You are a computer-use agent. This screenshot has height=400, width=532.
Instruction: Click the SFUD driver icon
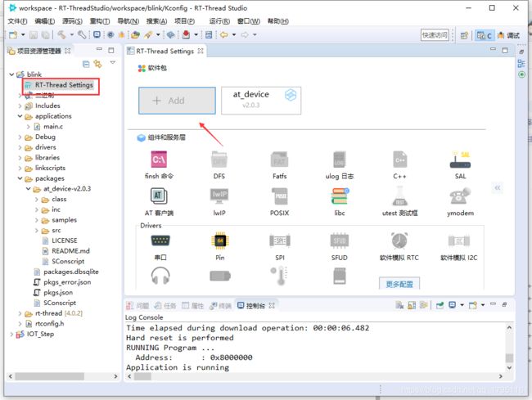pyautogui.click(x=340, y=240)
